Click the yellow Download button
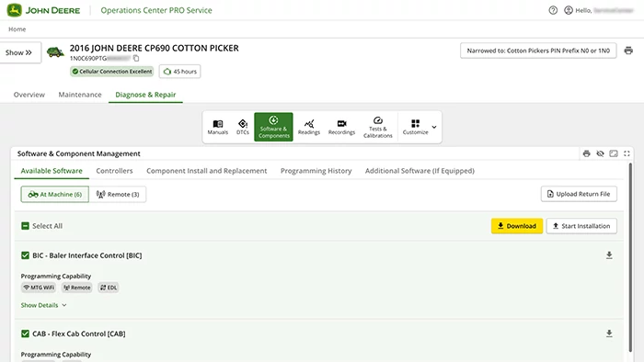The height and width of the screenshot is (362, 644). click(517, 226)
